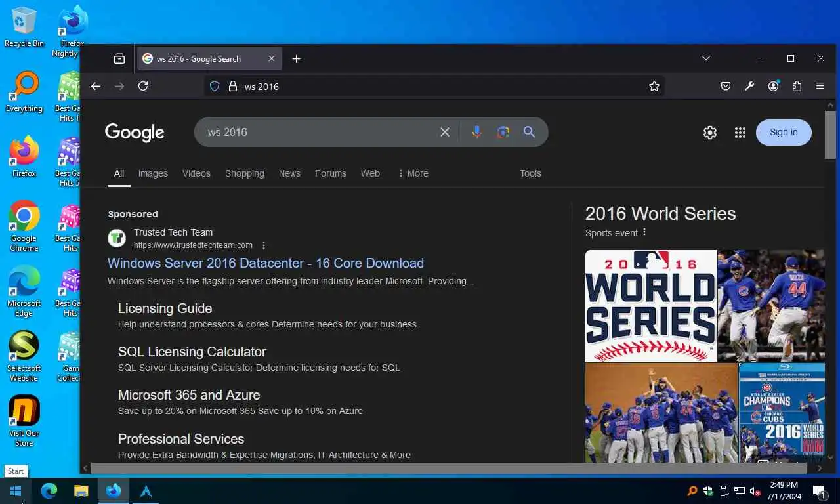Open Firefox account icon
This screenshot has height=504, width=840.
[774, 86]
